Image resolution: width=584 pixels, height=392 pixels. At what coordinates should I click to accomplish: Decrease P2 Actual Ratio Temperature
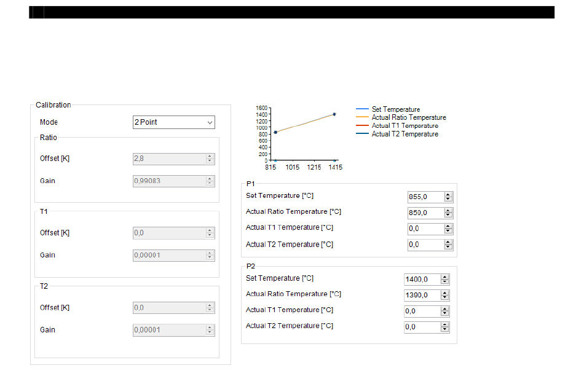(444, 298)
